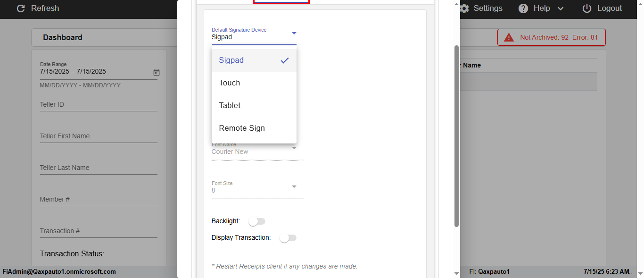
Task: Collapse the Default Signature Device dropdown arrow
Action: [x=294, y=33]
